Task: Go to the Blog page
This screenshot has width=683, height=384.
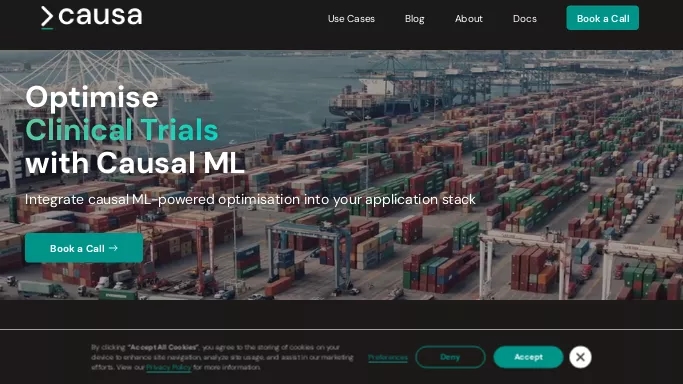Action: pyautogui.click(x=414, y=19)
